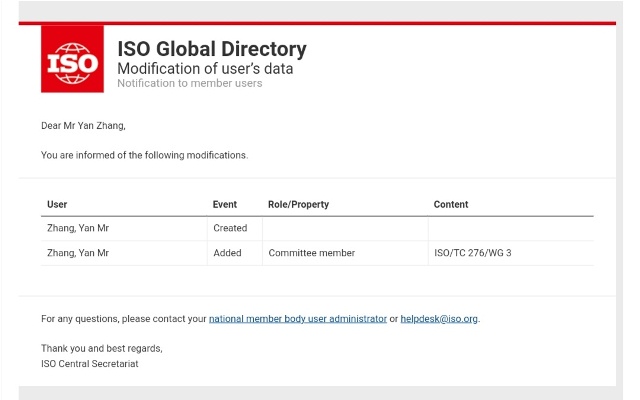The height and width of the screenshot is (400, 640).
Task: Click the Event column header
Action: coord(224,204)
